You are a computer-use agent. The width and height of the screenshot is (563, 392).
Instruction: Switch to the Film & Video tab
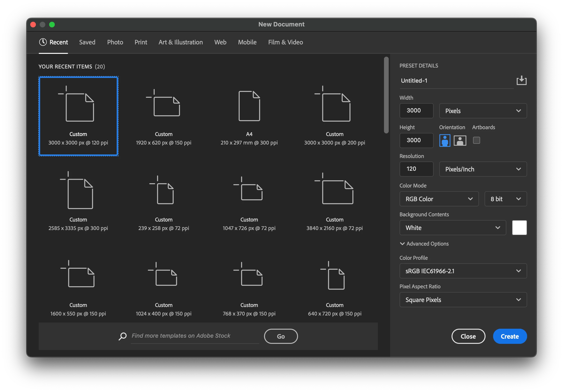click(x=286, y=42)
